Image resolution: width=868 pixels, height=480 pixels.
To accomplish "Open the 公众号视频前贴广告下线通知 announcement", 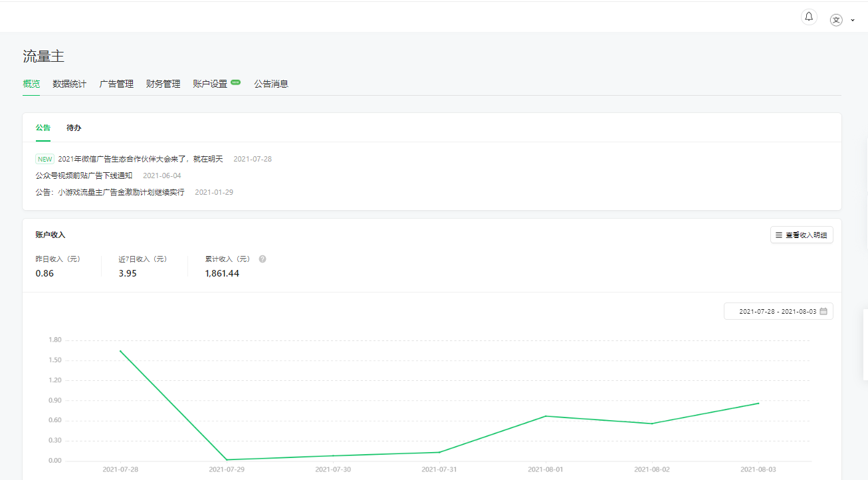I will 84,176.
